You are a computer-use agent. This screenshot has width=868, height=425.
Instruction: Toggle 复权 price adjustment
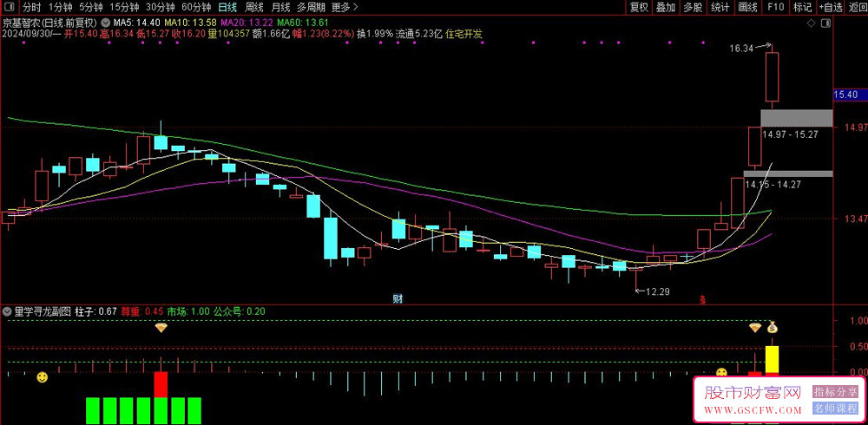click(x=639, y=7)
